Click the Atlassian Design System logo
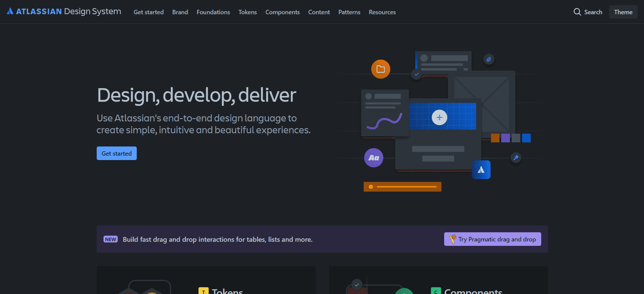Screen dimensions: 644x294 64,12
